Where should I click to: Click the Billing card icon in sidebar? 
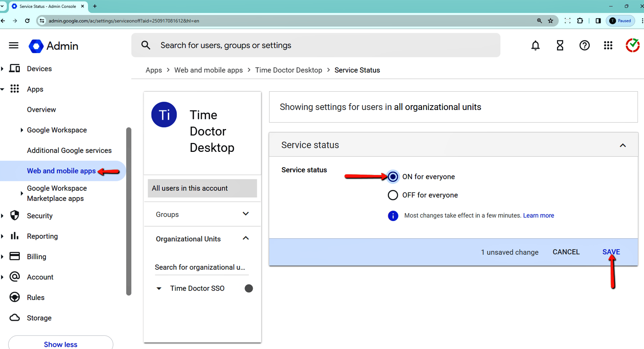click(x=15, y=256)
